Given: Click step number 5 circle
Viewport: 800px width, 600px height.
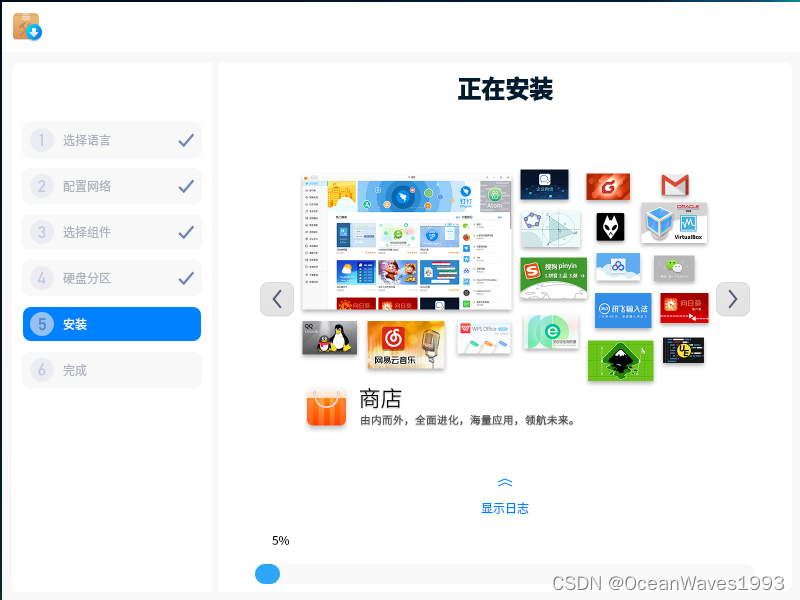Looking at the screenshot, I should pyautogui.click(x=42, y=324).
